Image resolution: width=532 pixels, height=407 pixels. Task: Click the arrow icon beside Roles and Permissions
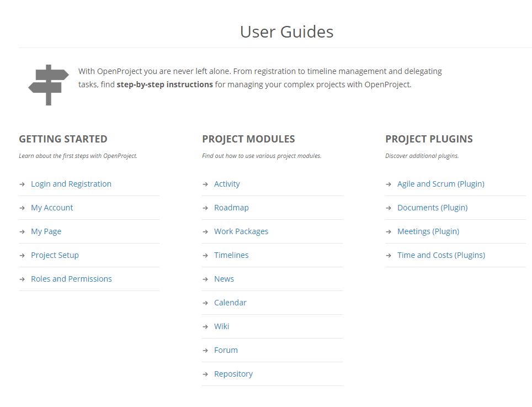23,278
